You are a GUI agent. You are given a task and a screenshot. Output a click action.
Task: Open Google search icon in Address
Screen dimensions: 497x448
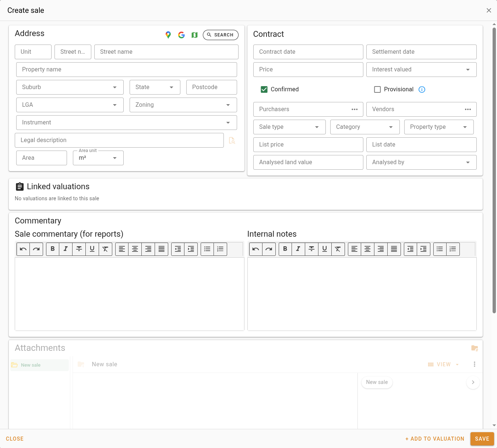click(x=181, y=35)
